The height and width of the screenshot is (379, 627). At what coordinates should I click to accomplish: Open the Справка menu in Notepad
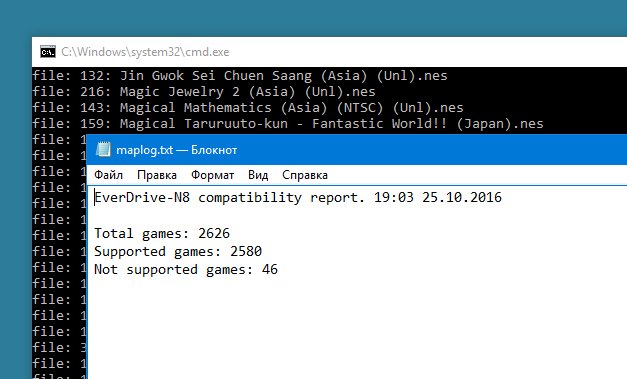[x=305, y=175]
